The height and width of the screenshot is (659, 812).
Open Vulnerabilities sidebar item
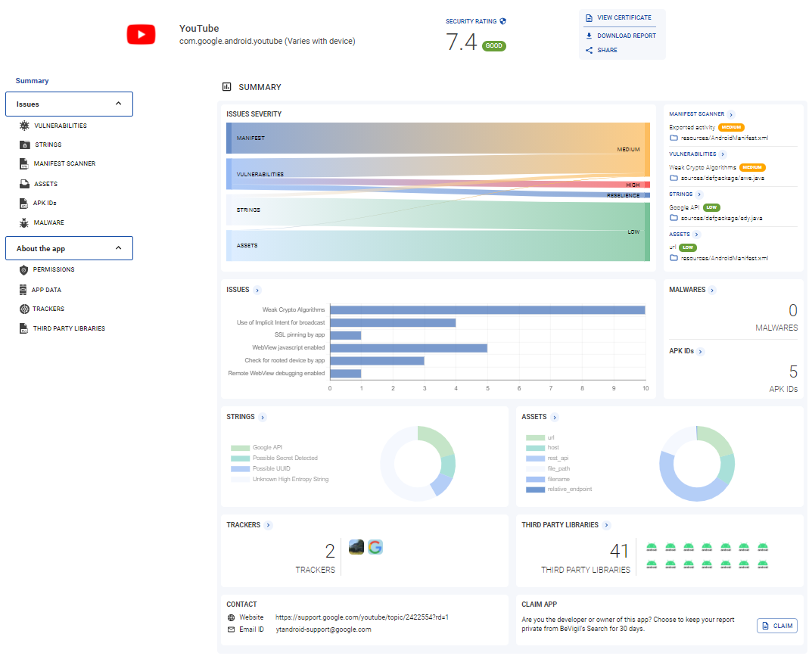[61, 126]
